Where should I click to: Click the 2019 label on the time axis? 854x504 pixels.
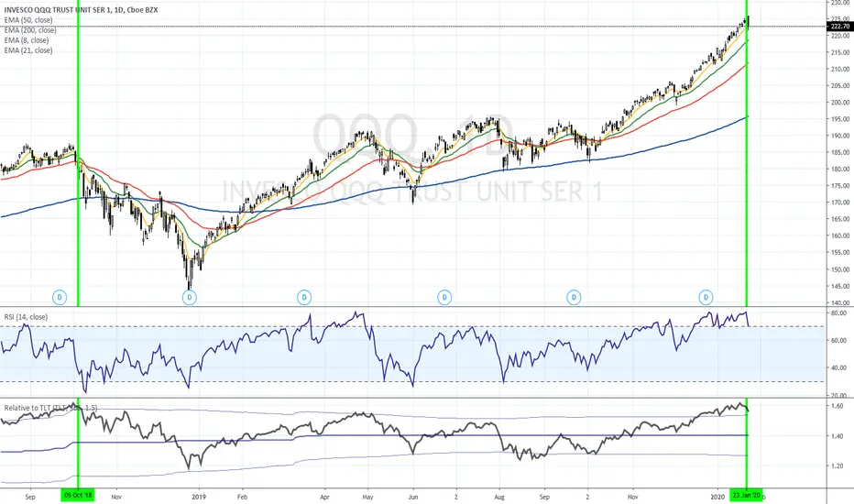[x=199, y=497]
